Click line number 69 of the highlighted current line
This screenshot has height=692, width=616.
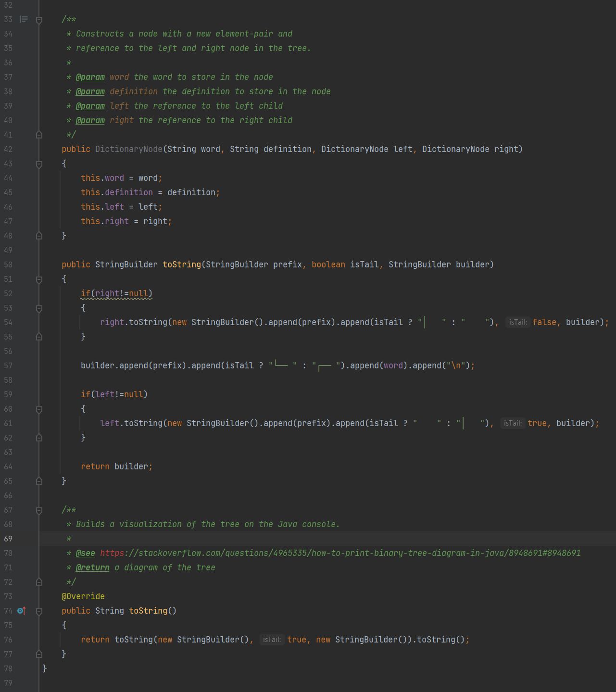point(8,539)
